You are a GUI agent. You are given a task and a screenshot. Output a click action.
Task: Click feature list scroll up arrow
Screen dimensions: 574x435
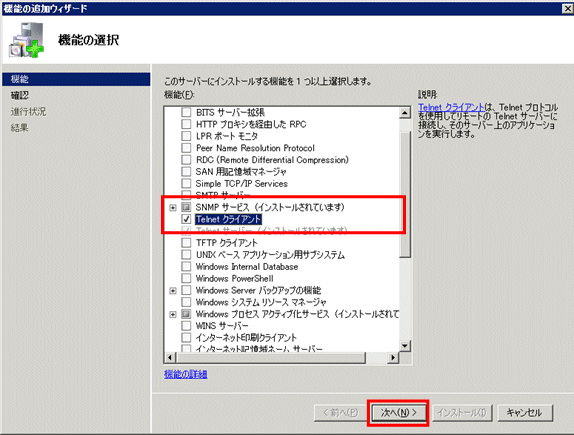tap(405, 113)
